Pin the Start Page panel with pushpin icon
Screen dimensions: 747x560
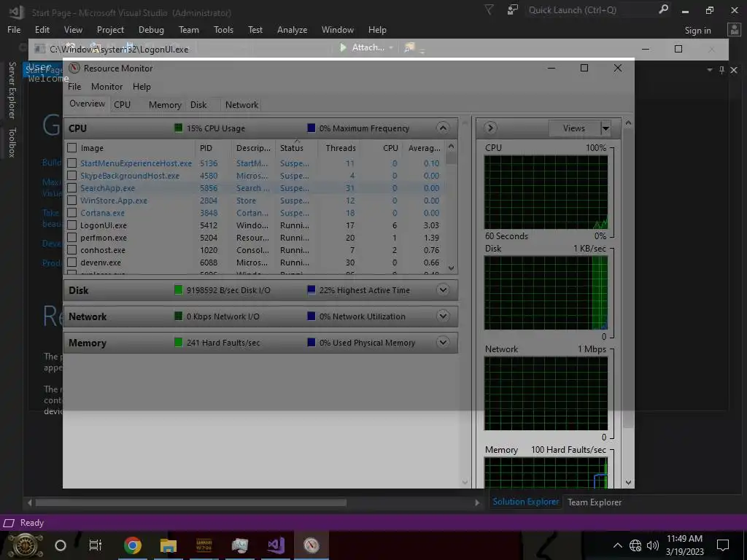721,70
